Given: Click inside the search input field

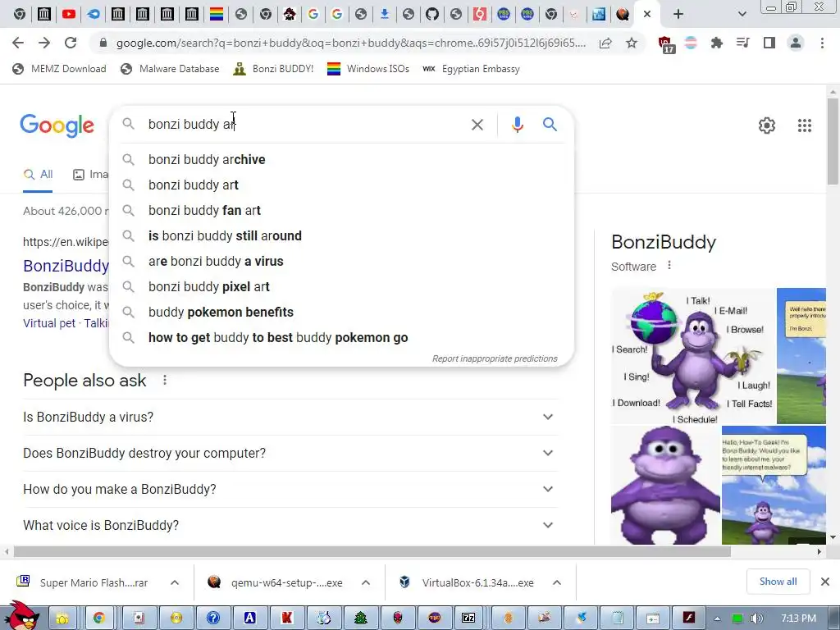Looking at the screenshot, I should pyautogui.click(x=305, y=125).
